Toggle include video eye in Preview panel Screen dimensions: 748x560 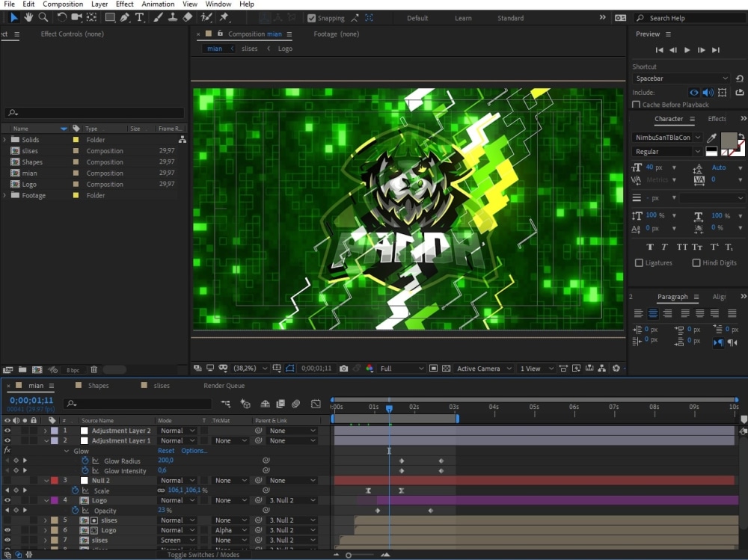coord(693,93)
